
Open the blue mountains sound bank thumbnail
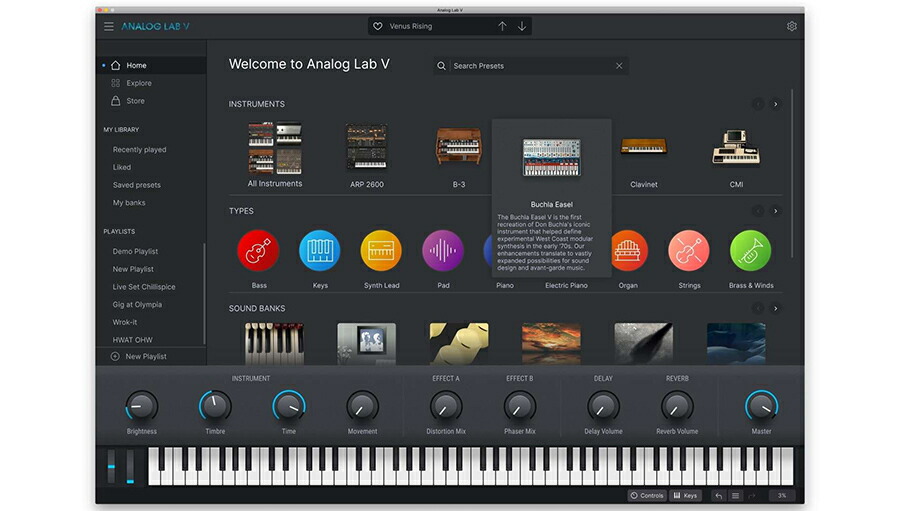point(736,343)
